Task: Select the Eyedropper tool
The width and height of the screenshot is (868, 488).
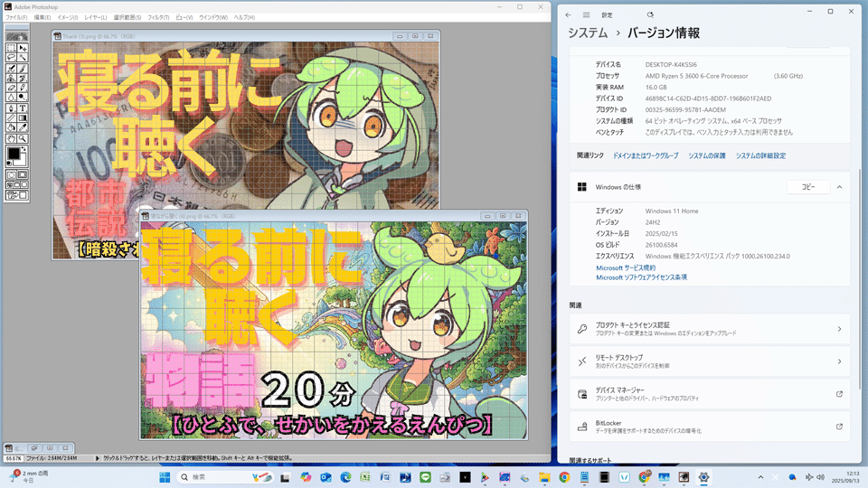Action: 23,127
